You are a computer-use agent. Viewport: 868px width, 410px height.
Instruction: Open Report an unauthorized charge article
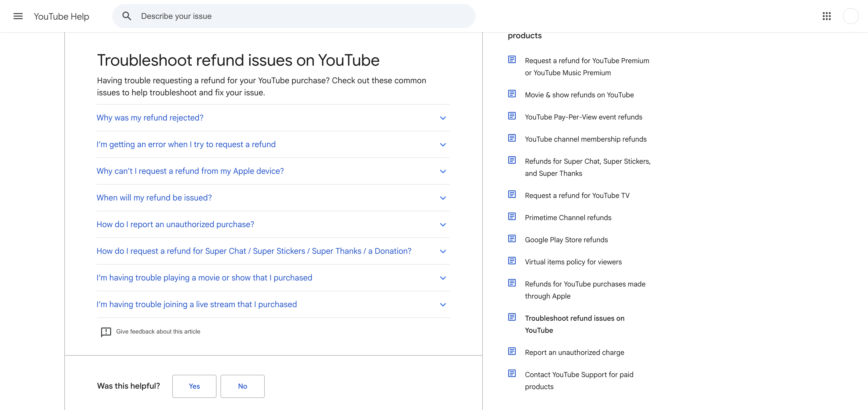(x=574, y=352)
